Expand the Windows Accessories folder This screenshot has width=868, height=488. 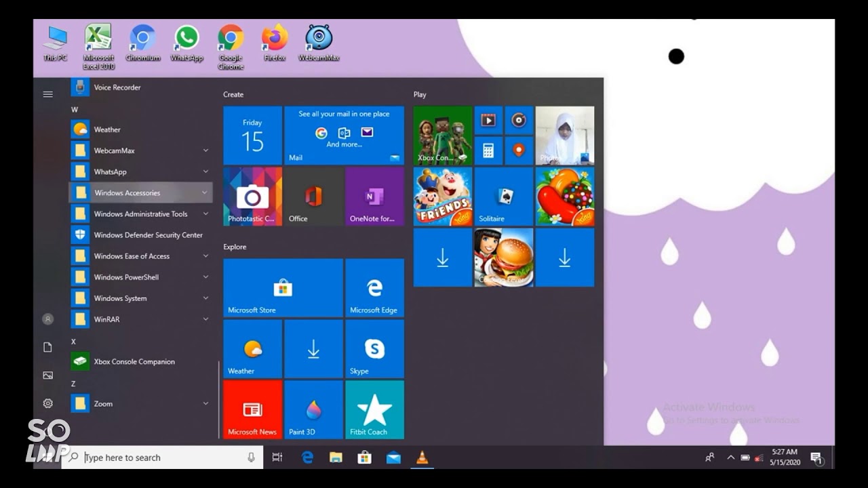[141, 192]
